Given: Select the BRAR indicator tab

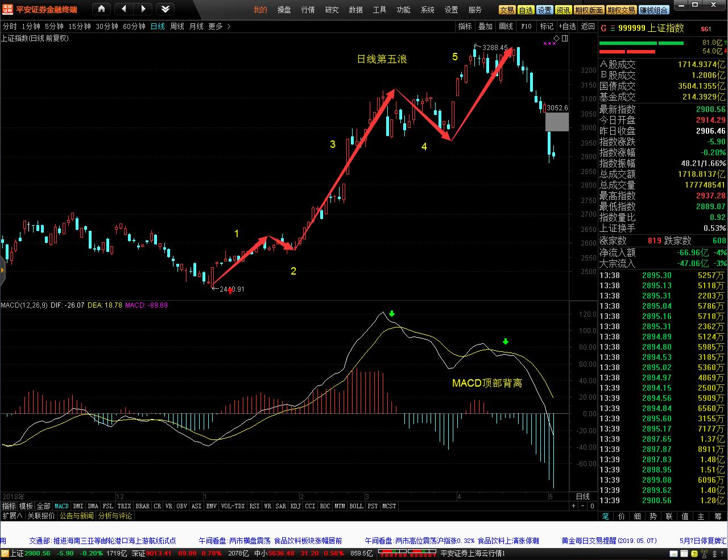Looking at the screenshot, I should point(142,506).
